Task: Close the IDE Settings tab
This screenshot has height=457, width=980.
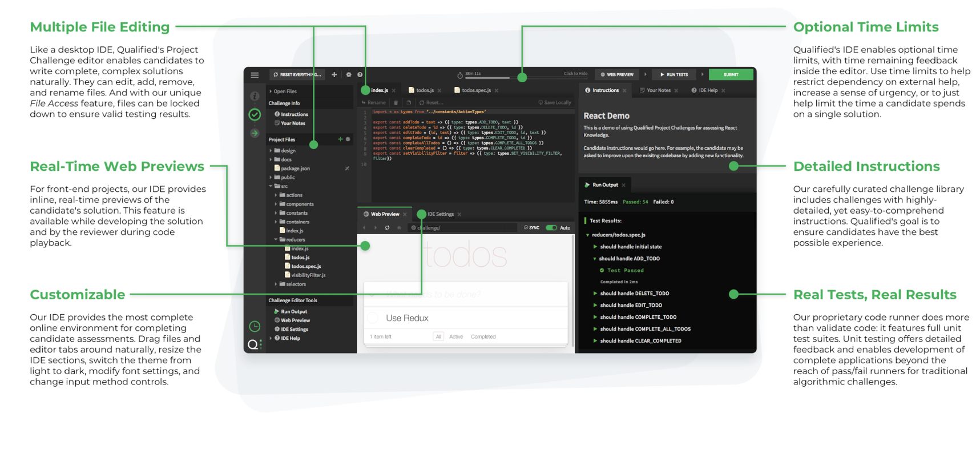Action: (459, 215)
